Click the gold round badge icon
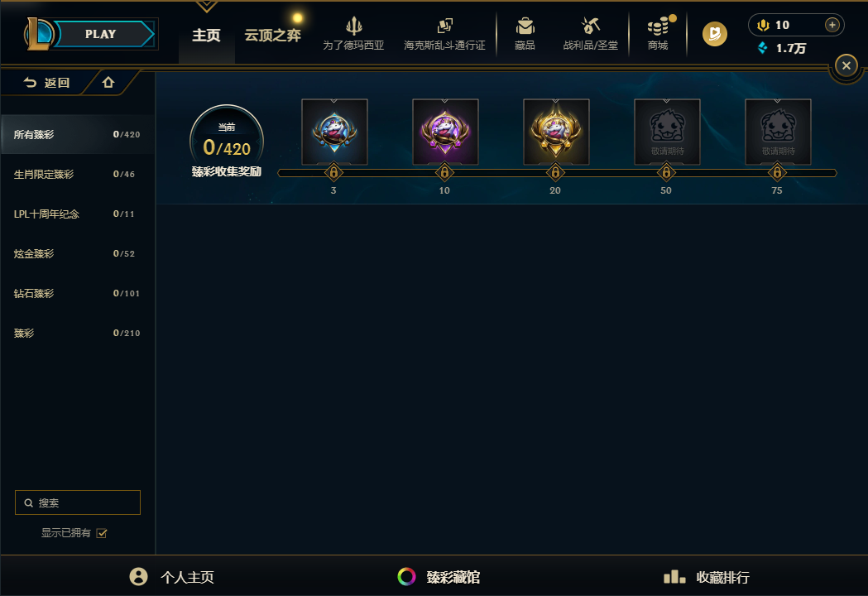 [715, 34]
